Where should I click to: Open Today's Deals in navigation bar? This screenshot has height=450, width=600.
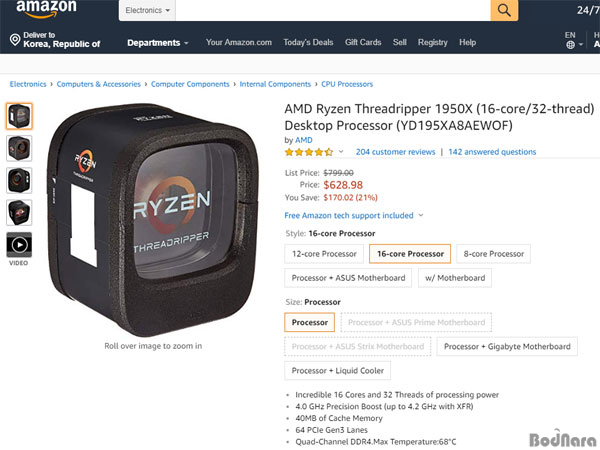point(308,42)
